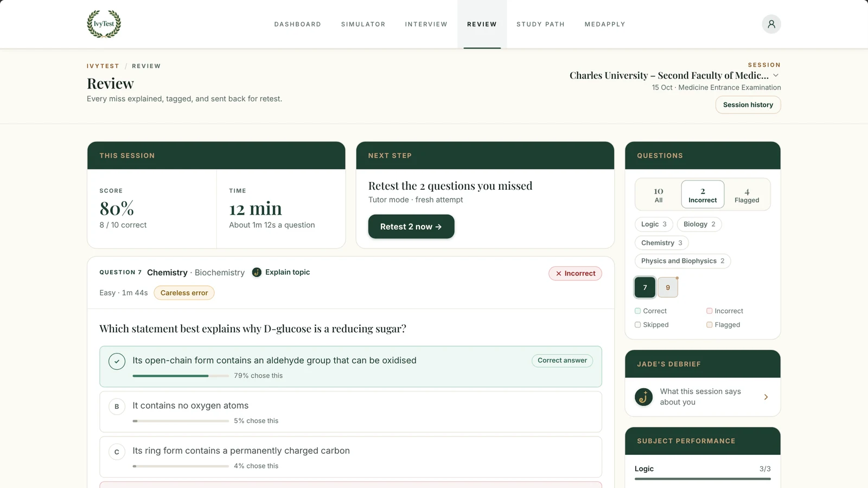Jump to flagged question 9 in the grid
This screenshot has width=868, height=488.
[668, 287]
